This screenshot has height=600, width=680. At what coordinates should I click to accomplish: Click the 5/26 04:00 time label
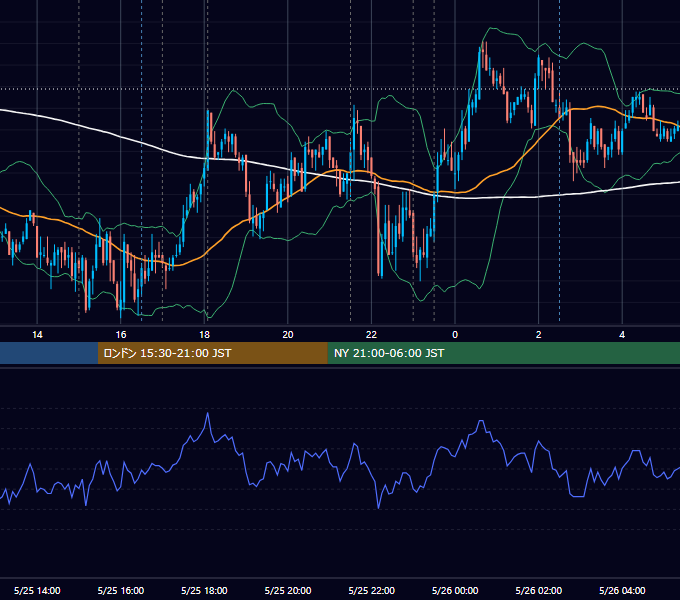622,590
